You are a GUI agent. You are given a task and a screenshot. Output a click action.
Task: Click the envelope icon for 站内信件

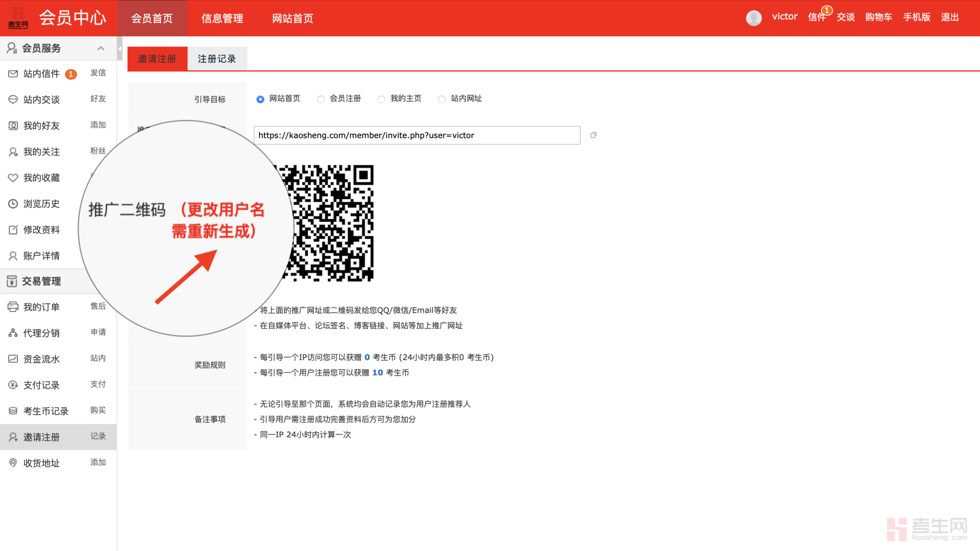(x=13, y=74)
